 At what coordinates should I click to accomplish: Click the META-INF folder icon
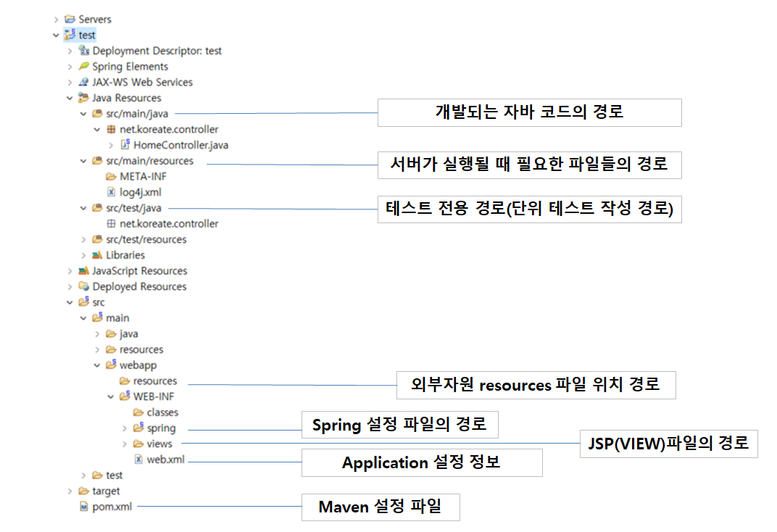tap(111, 176)
